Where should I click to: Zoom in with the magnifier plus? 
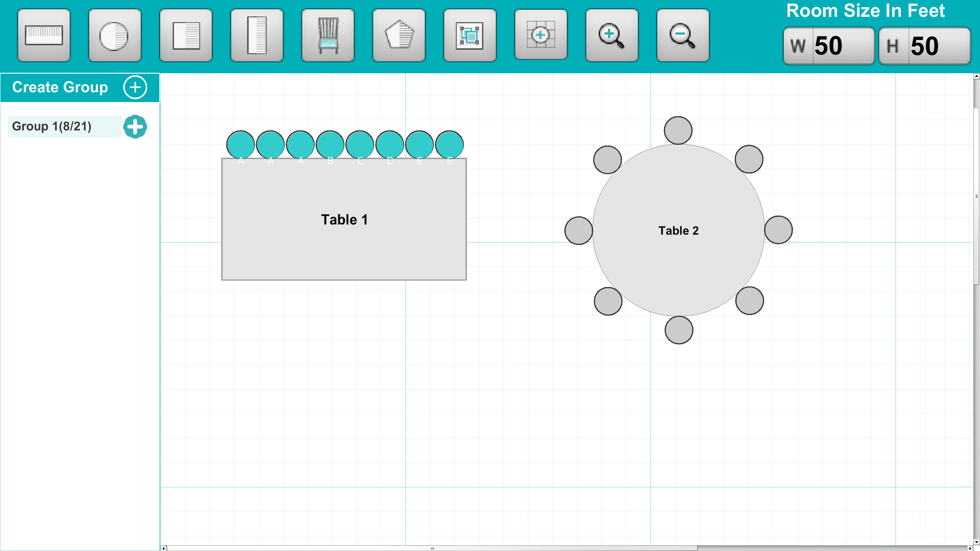point(612,35)
